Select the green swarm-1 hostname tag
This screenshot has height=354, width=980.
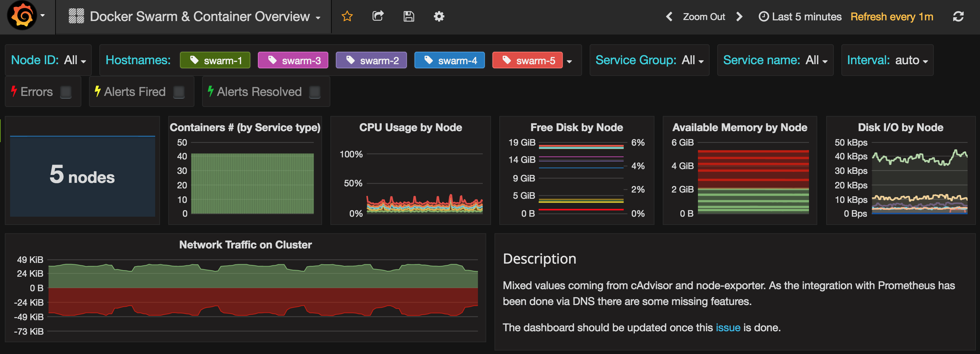point(215,60)
